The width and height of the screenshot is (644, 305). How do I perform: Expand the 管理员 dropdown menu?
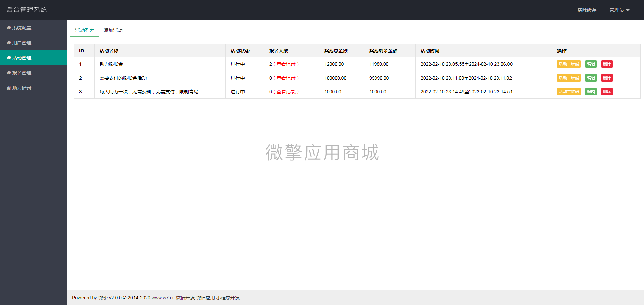click(619, 10)
